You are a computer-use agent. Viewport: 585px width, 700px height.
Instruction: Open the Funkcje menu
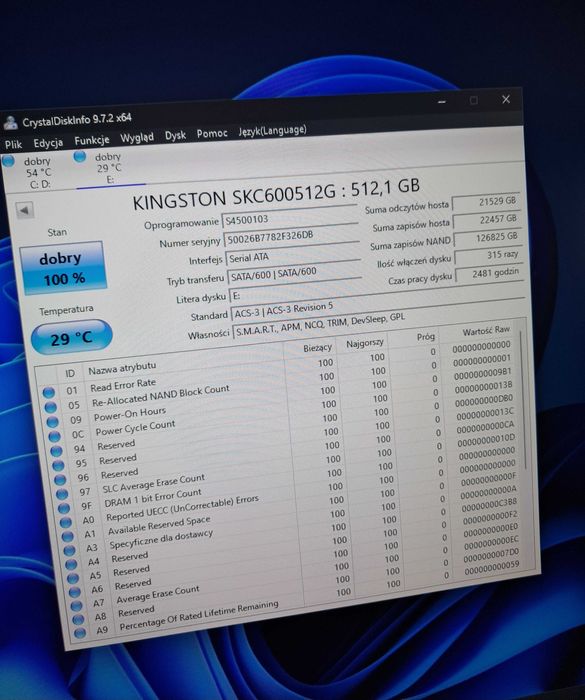click(x=92, y=141)
